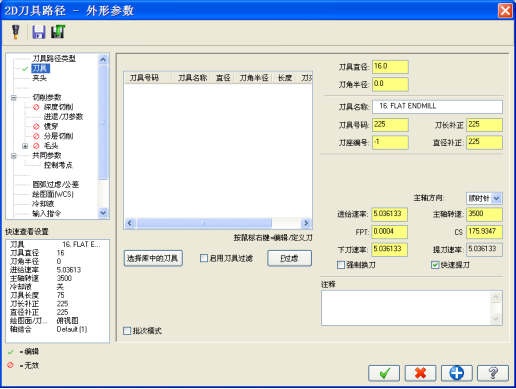516x389 pixels.
Task: Open 深度切削 page in the tree
Action: pyautogui.click(x=58, y=107)
